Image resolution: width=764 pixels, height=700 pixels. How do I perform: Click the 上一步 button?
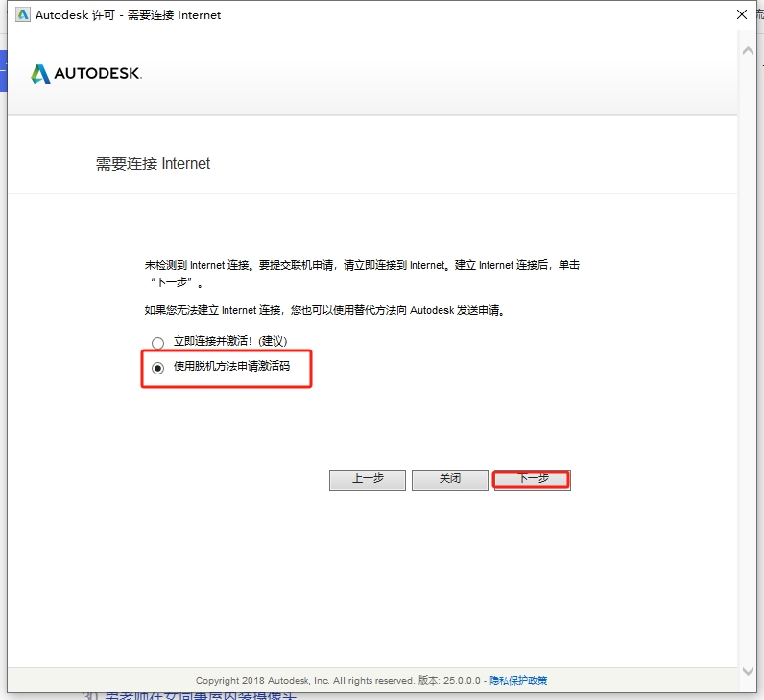click(x=368, y=480)
